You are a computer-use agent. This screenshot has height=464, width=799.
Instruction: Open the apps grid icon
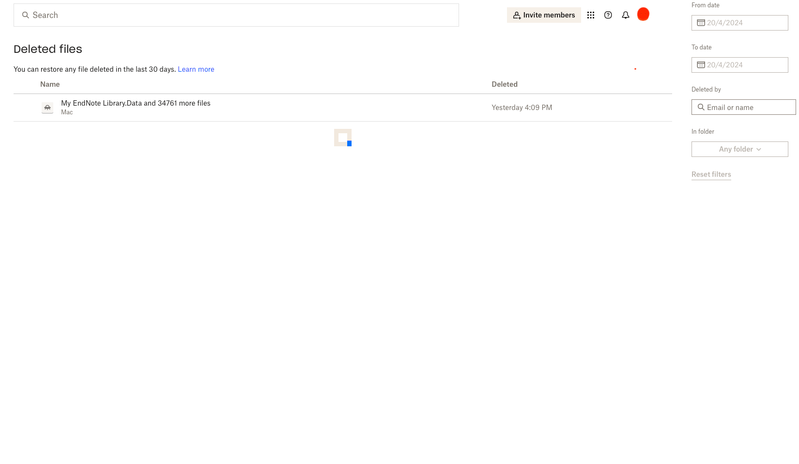[x=591, y=15]
